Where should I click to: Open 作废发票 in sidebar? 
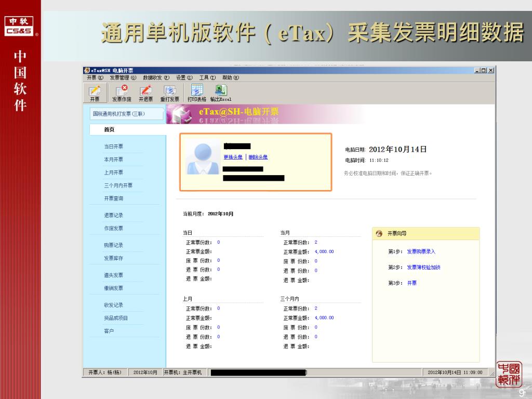tap(114, 229)
